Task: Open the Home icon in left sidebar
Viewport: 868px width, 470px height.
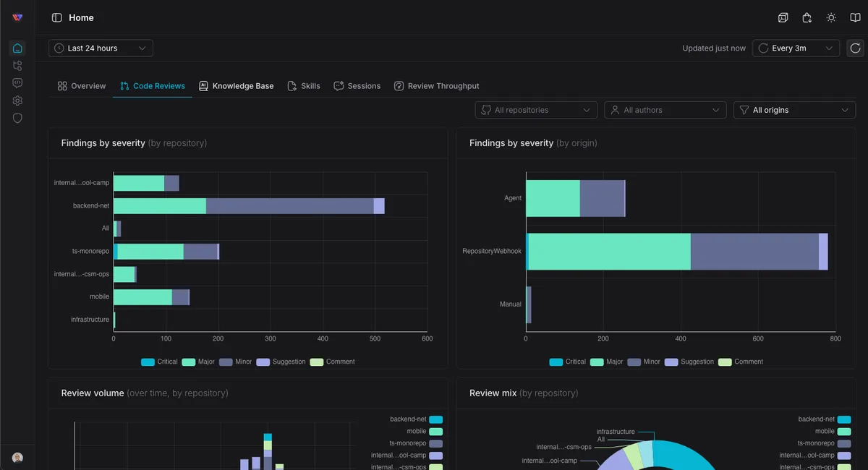Action: tap(17, 48)
